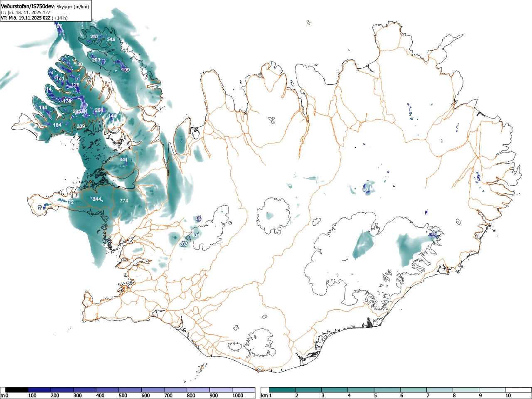Pick the 3–4 km teal legend swatch

pos(335,390)
